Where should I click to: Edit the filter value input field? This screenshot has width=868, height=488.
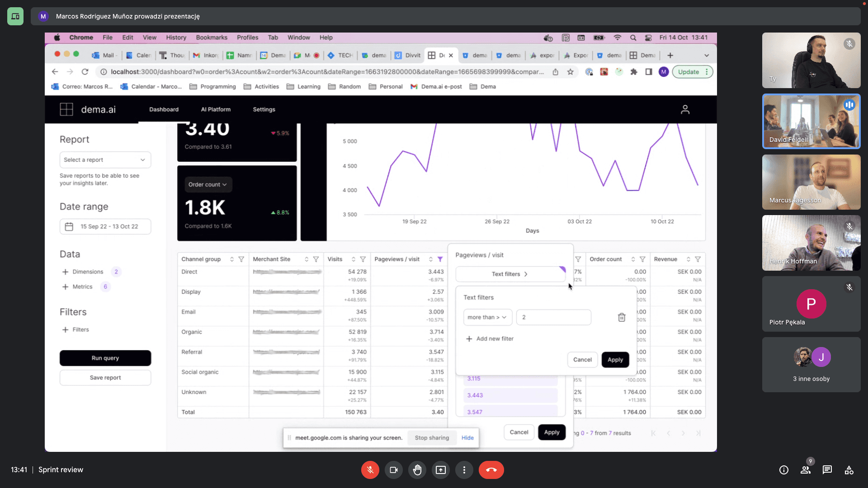point(553,316)
